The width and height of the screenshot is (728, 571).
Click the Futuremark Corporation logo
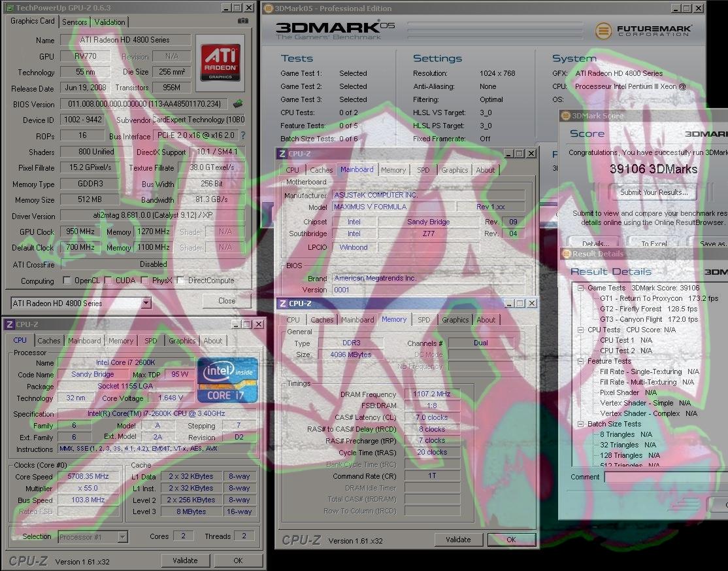[x=643, y=31]
